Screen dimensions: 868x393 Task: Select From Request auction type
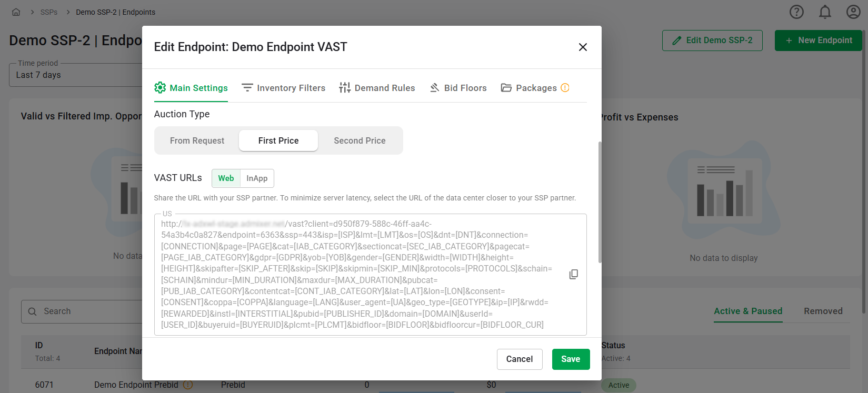pos(197,140)
